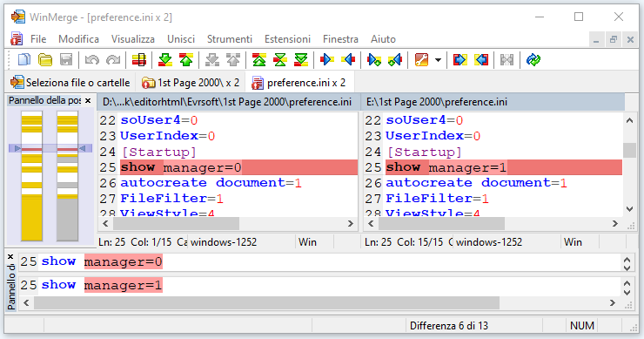The height and width of the screenshot is (339, 644).
Task: Jump to the first difference icon
Action: click(259, 60)
